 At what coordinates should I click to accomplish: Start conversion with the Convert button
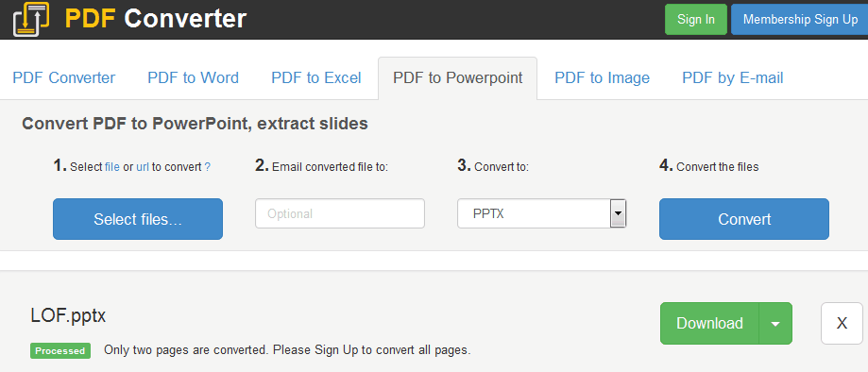coord(744,219)
